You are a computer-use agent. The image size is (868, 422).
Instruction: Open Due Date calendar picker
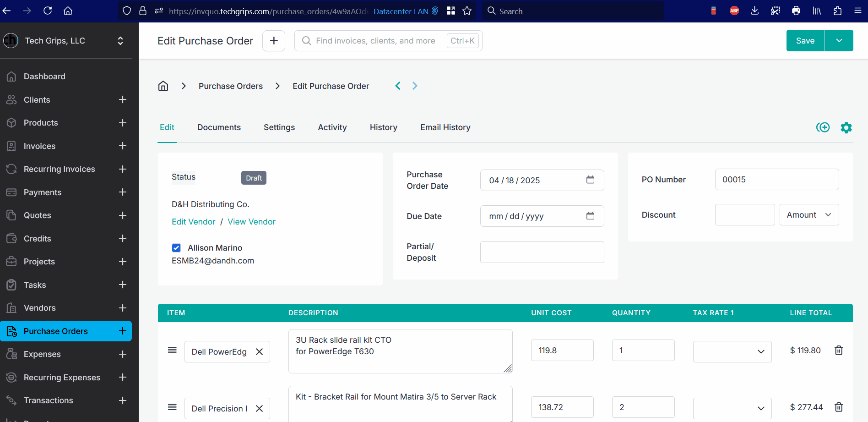pyautogui.click(x=591, y=215)
